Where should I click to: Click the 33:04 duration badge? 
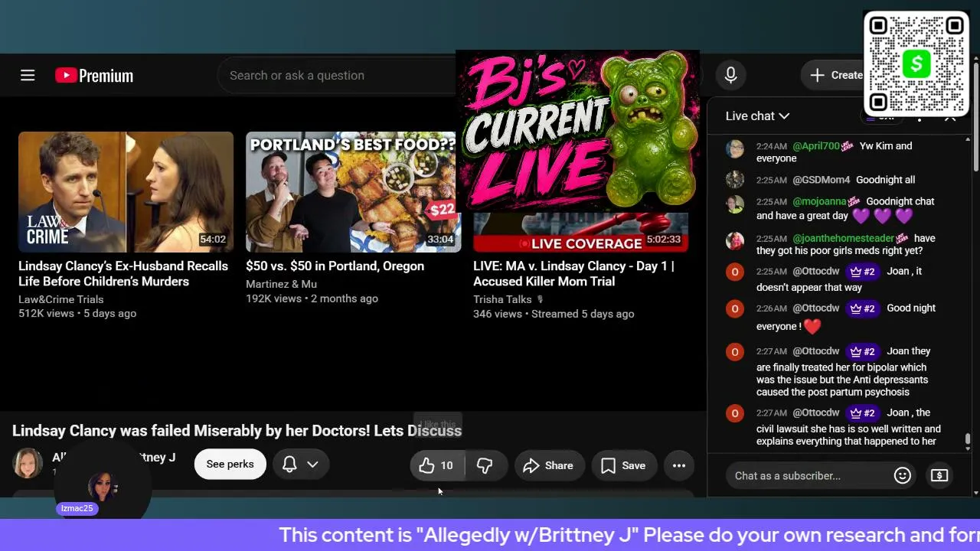pyautogui.click(x=440, y=240)
